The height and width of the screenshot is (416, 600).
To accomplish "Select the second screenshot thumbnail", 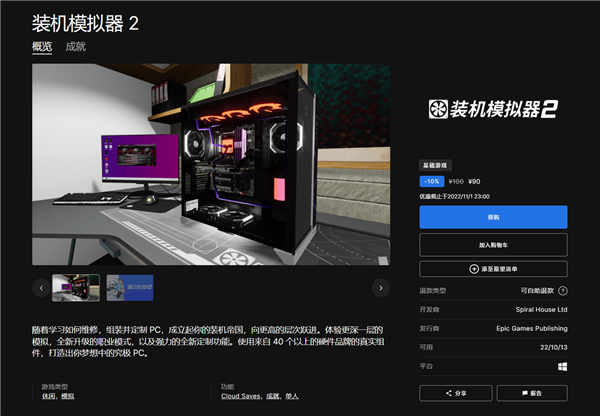I will point(130,288).
